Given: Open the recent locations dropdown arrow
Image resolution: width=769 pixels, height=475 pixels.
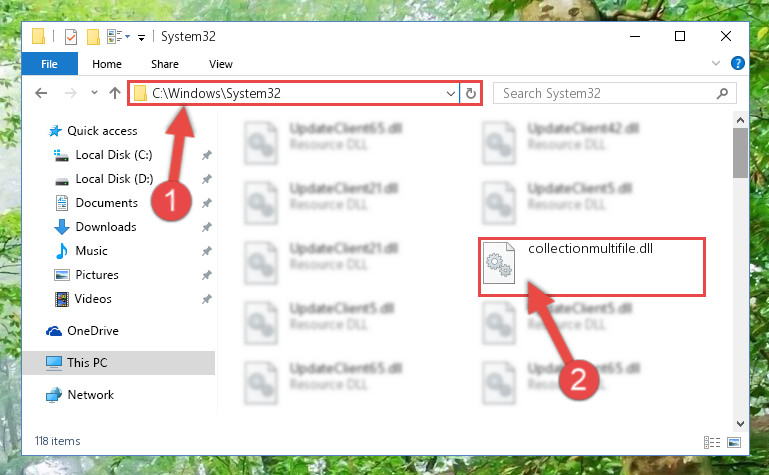Looking at the screenshot, I should [x=94, y=93].
